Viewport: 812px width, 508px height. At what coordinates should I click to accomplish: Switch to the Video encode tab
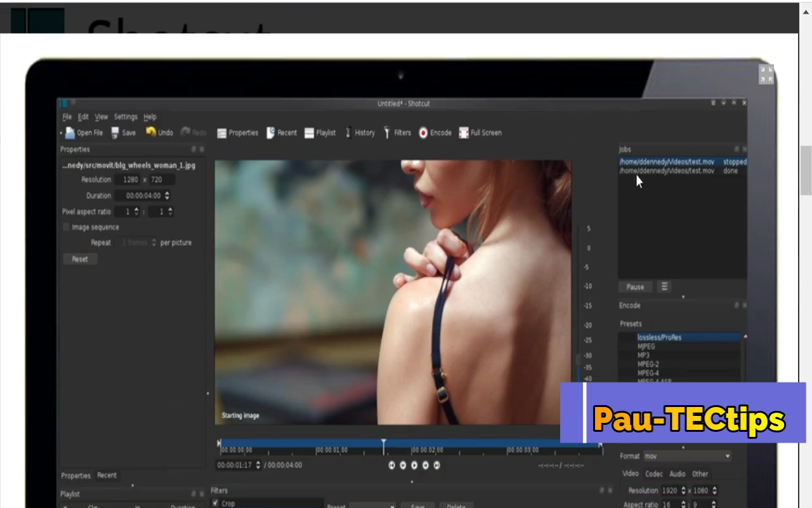pos(630,474)
